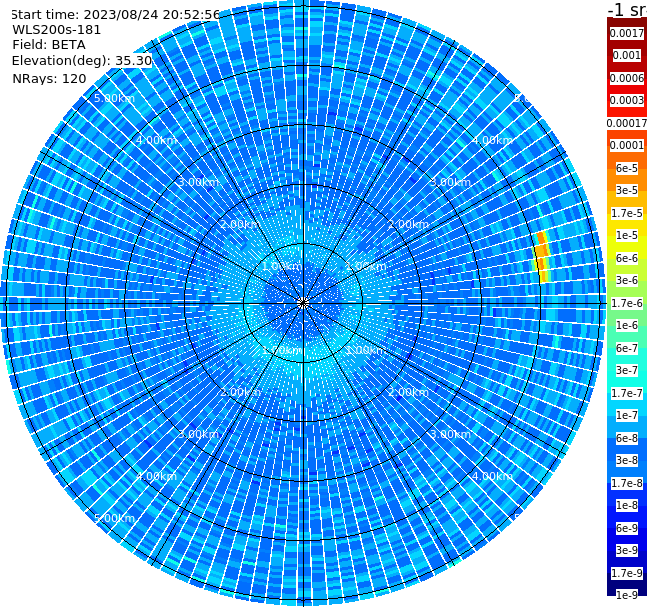Click the 3e-5 colorbar label
This screenshot has height=607, width=647.
(x=627, y=190)
